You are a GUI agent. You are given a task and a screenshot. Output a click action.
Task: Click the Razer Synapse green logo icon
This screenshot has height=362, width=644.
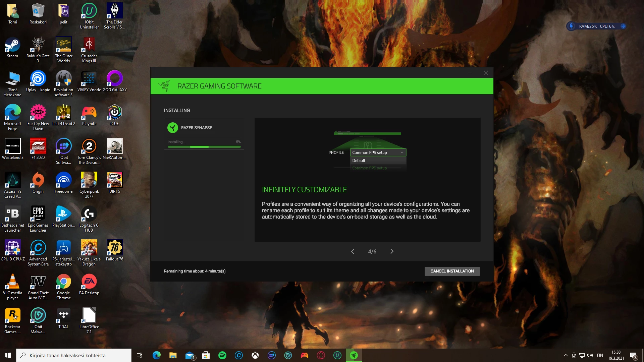pyautogui.click(x=172, y=128)
